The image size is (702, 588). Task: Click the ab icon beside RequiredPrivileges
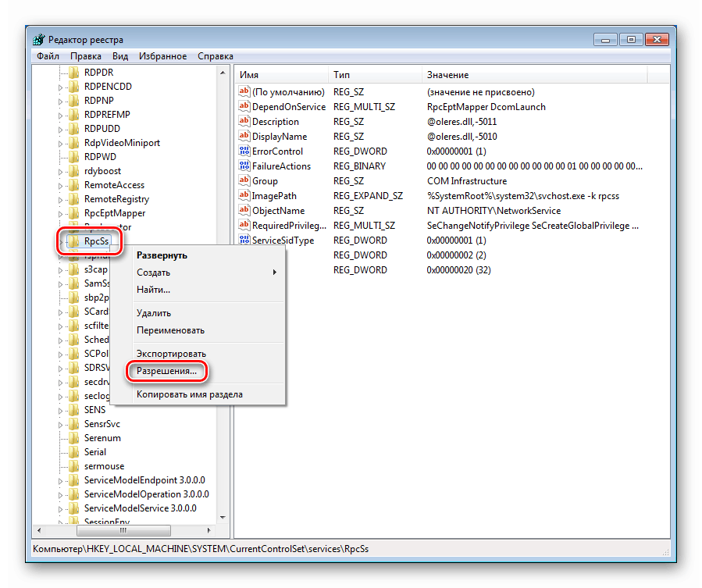tap(244, 225)
